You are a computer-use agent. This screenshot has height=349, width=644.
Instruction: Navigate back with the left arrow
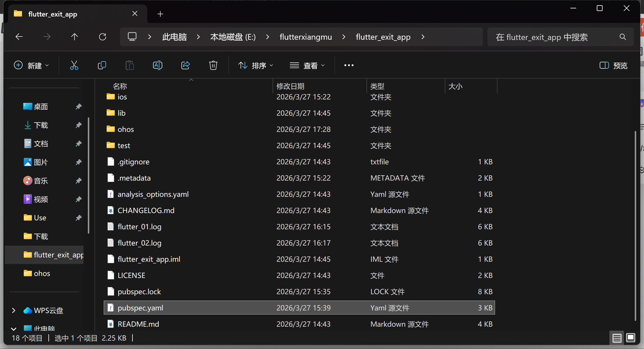point(19,37)
